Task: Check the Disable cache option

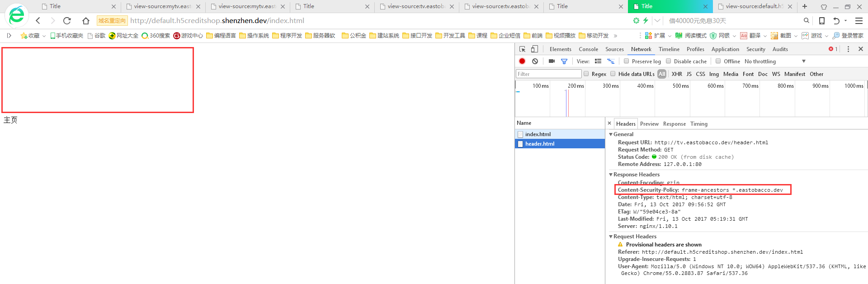Action: point(668,61)
